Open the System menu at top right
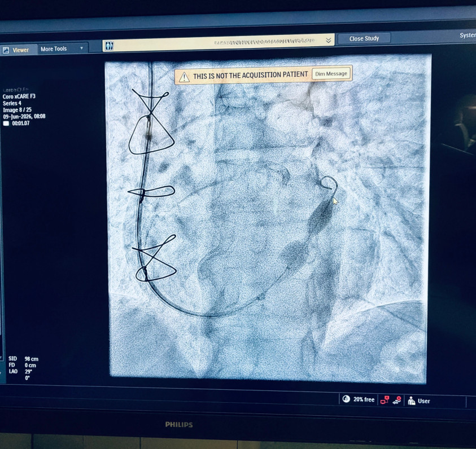The image size is (476, 449). click(x=468, y=36)
